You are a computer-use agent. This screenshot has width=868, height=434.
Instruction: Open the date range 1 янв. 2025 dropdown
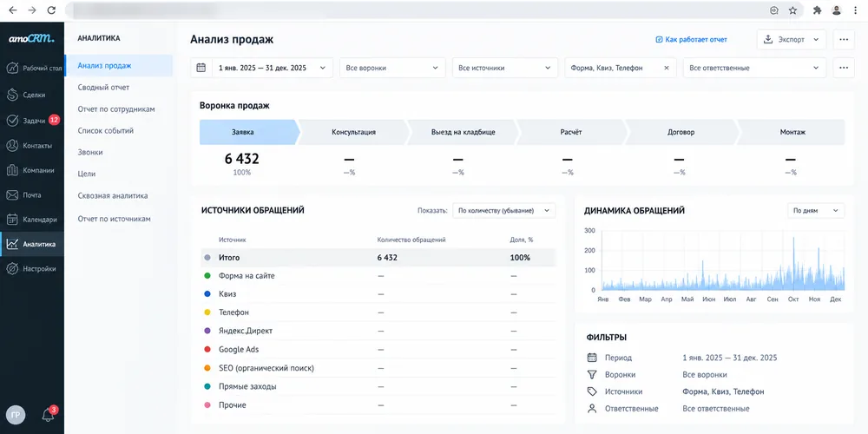[x=273, y=68]
